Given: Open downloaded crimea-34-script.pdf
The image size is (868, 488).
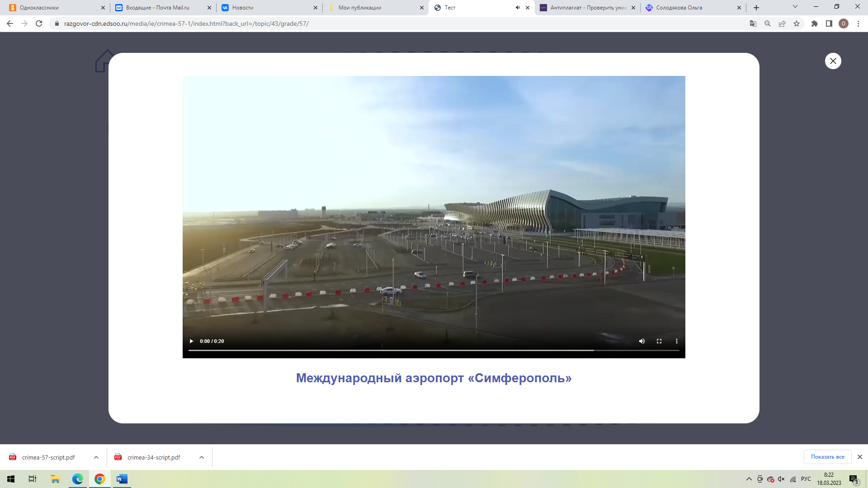Looking at the screenshot, I should coord(154,457).
